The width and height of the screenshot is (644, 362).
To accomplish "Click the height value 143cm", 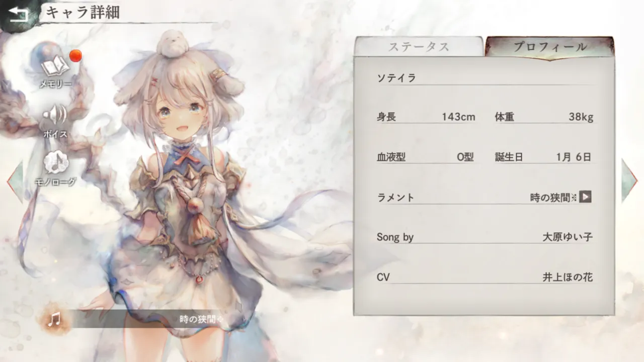I will click(x=458, y=117).
